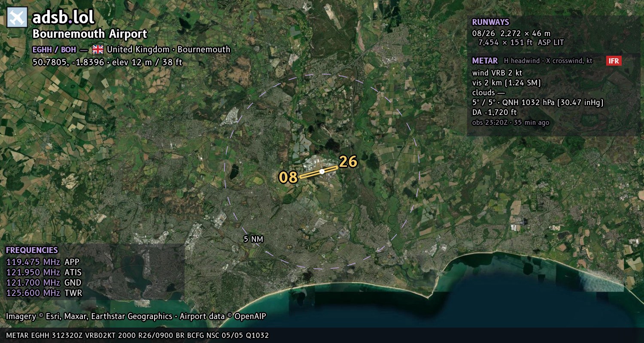Click the adsb.lol airplane logo icon
The width and height of the screenshot is (644, 343).
(x=18, y=18)
